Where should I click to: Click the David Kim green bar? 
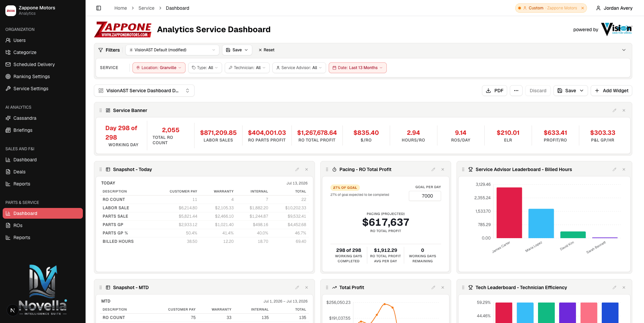point(573,235)
